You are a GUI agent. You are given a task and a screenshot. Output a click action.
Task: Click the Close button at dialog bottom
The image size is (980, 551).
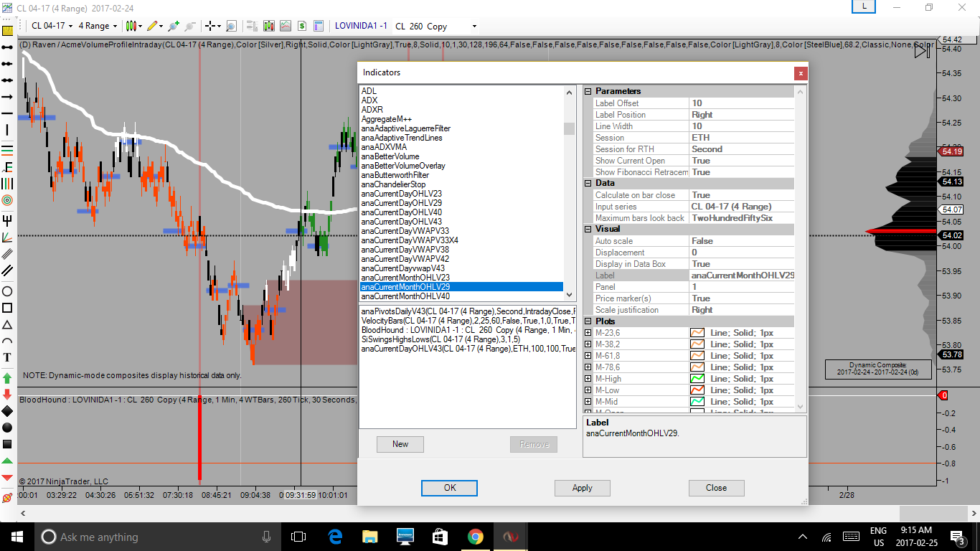(716, 488)
